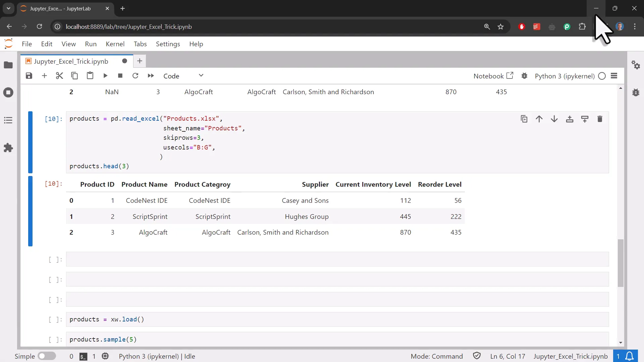
Task: Open the notebook hamburger menu
Action: (614, 76)
